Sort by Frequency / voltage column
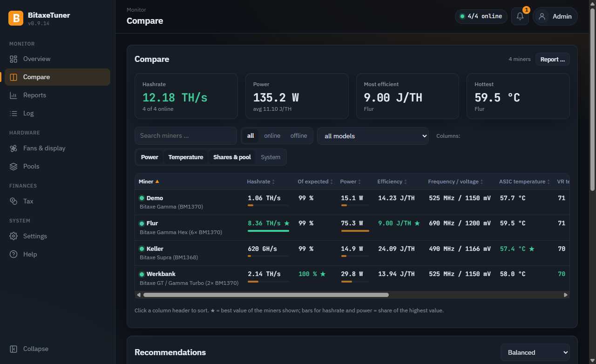 click(x=456, y=182)
